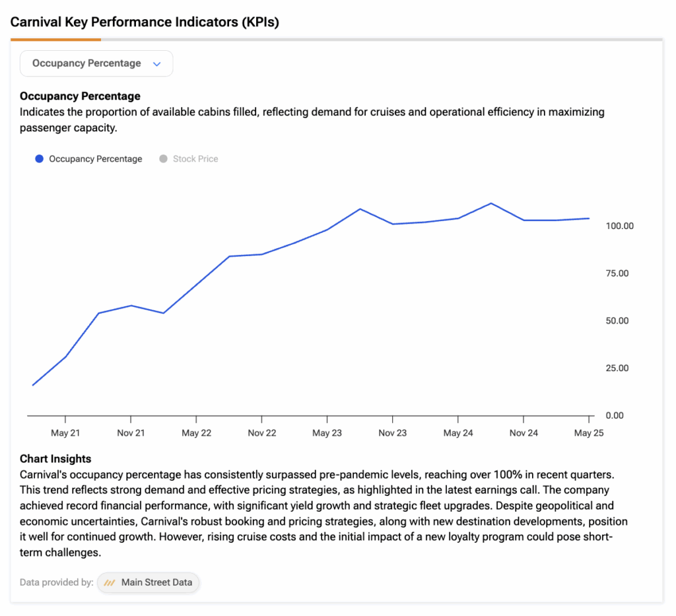Click the Nov 24 axis label
Image resolution: width=676 pixels, height=616 pixels.
[524, 433]
